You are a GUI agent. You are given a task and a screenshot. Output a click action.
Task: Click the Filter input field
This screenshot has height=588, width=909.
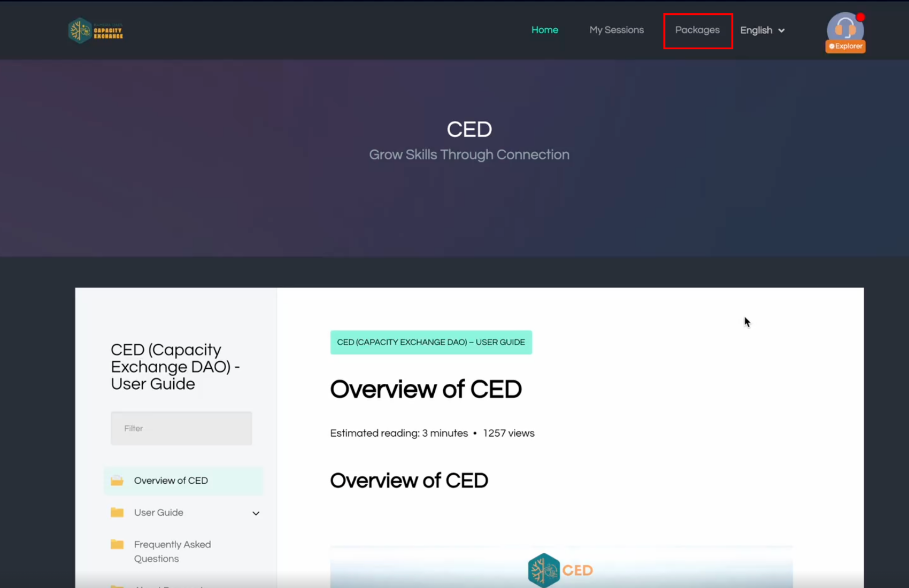pos(181,428)
